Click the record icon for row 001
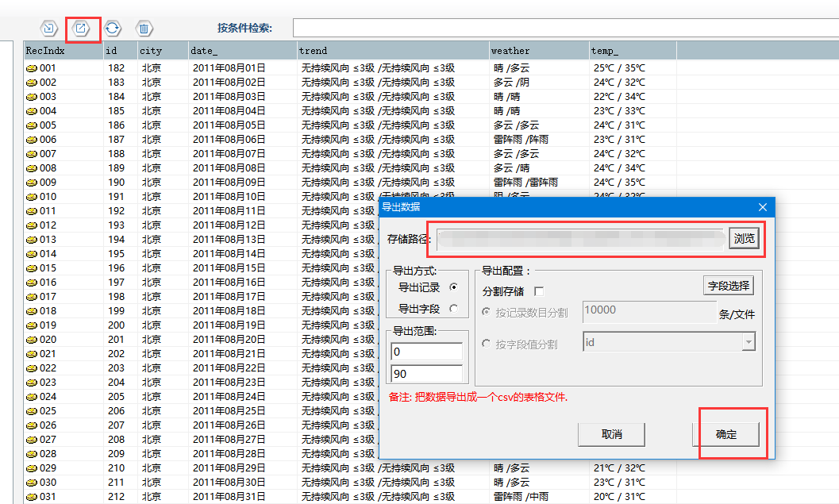Image resolution: width=839 pixels, height=504 pixels. click(x=32, y=68)
